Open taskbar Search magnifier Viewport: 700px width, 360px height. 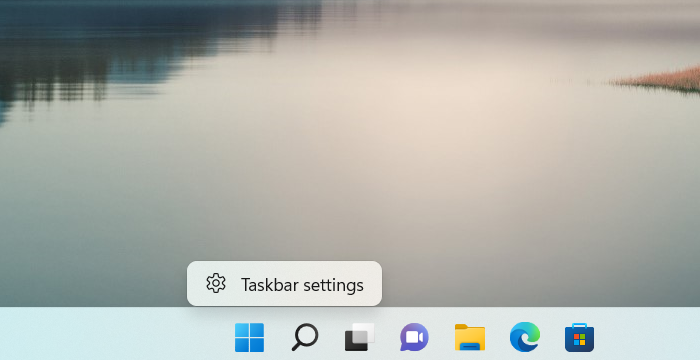[x=305, y=337]
